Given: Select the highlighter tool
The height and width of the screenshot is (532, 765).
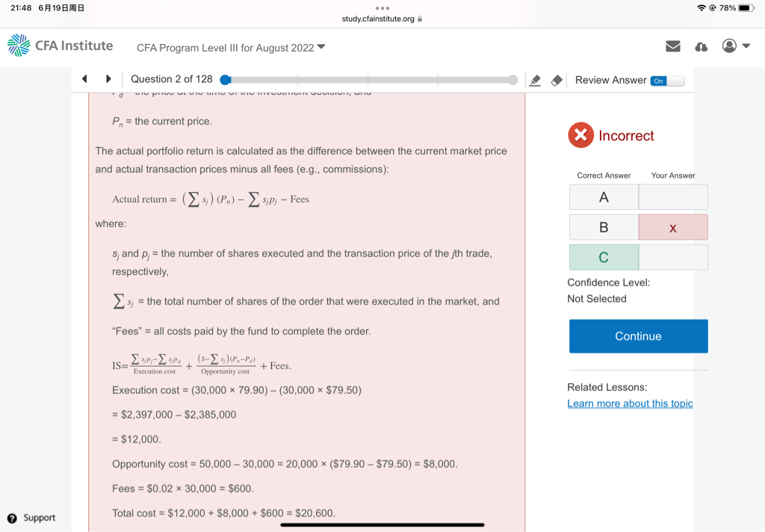Looking at the screenshot, I should pyautogui.click(x=535, y=80).
